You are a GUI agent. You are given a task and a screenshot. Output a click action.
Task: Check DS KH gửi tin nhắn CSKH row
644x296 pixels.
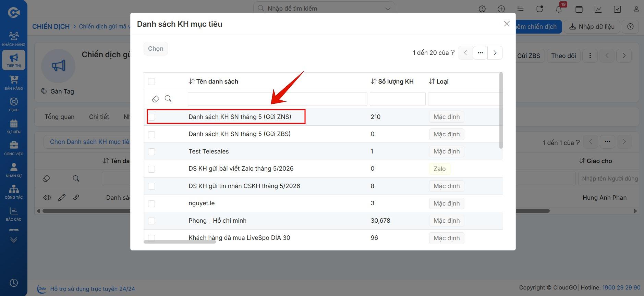click(x=151, y=186)
